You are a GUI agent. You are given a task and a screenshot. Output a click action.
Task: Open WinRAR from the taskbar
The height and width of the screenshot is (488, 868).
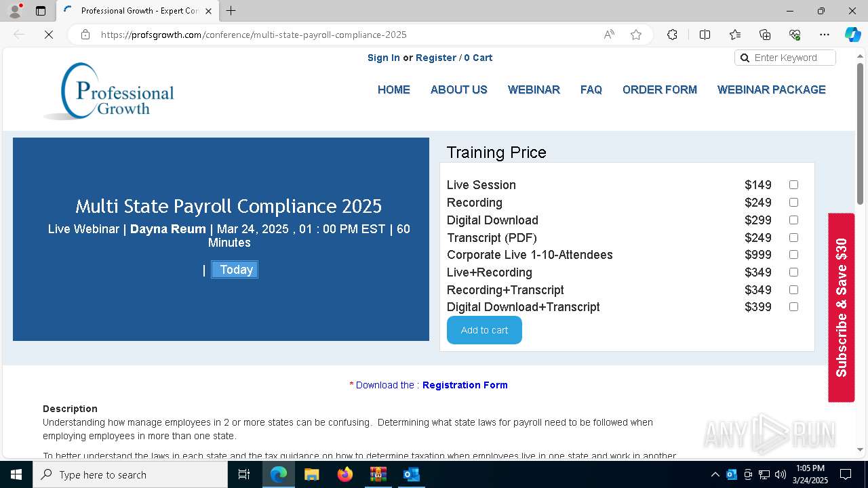(x=378, y=474)
